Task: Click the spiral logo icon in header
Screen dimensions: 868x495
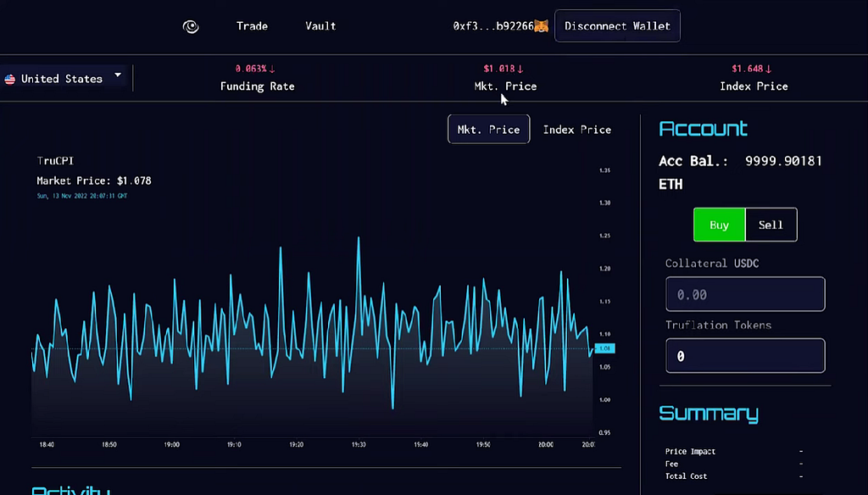Action: 191,26
